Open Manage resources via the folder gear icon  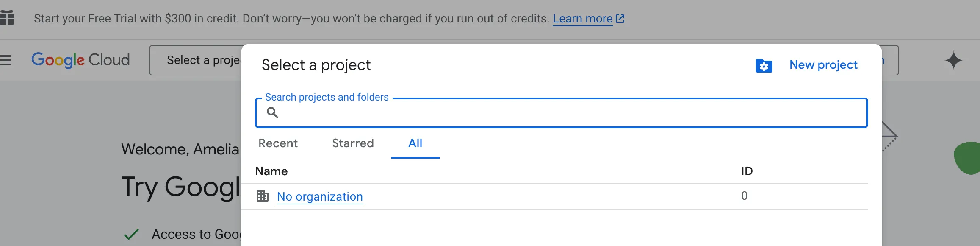(764, 66)
